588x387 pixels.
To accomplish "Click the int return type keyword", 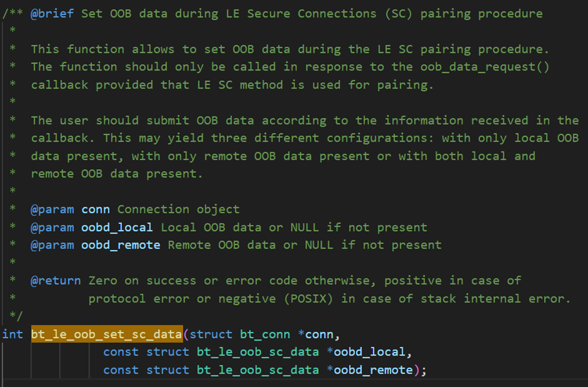I will [13, 334].
